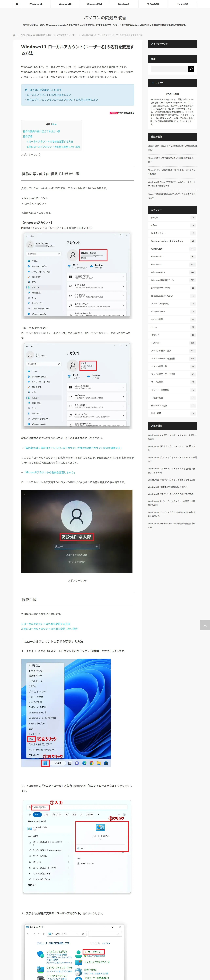Image resolution: width=210 pixels, height=980 pixels.
Task: Click the back-to-top arrow button
Action: coord(205,625)
